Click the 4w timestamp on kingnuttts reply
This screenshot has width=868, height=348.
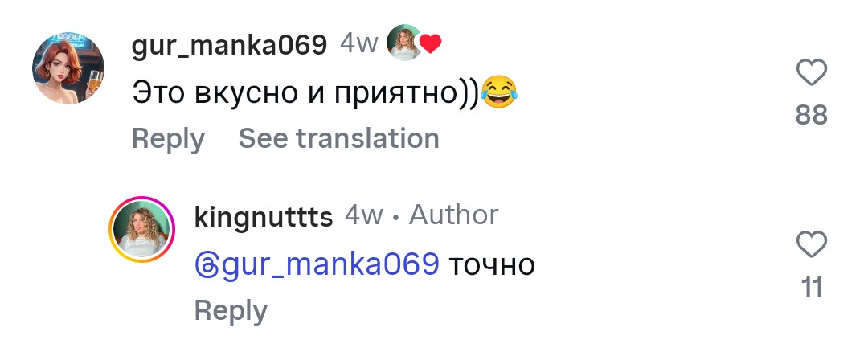(363, 215)
